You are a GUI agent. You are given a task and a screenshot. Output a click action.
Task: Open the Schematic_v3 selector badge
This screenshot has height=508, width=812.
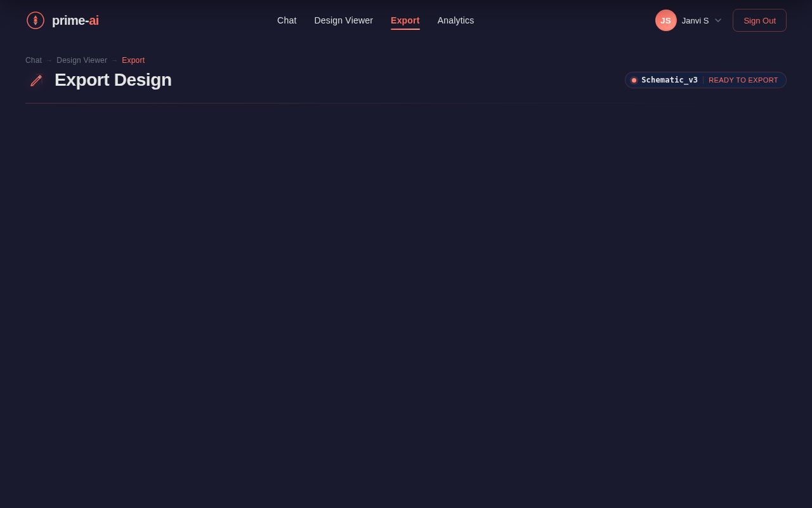[x=669, y=79]
